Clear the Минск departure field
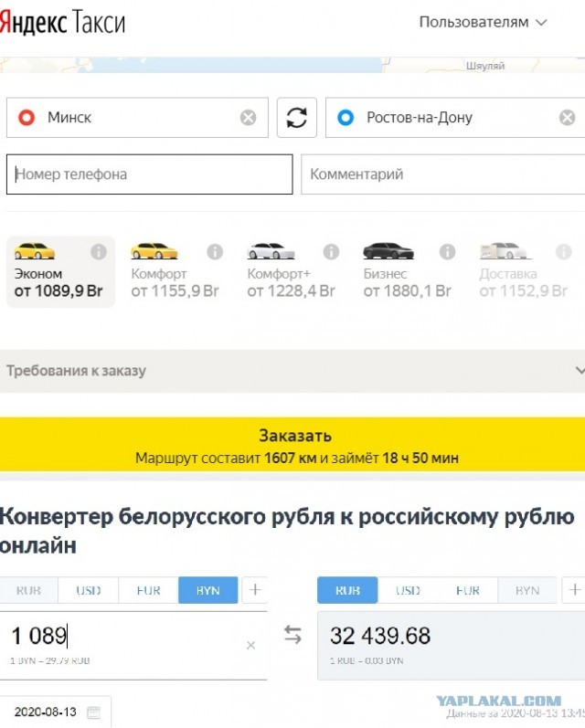The width and height of the screenshot is (585, 728). pos(248,118)
